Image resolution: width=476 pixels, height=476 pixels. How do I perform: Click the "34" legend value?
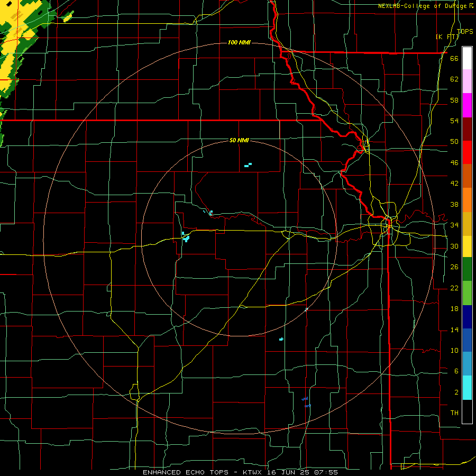pyautogui.click(x=454, y=225)
